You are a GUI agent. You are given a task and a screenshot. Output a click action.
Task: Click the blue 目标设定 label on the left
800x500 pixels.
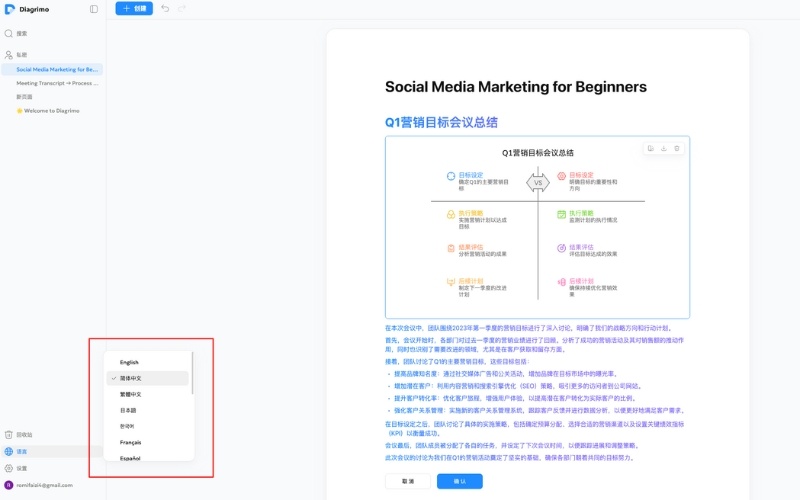tap(470, 175)
